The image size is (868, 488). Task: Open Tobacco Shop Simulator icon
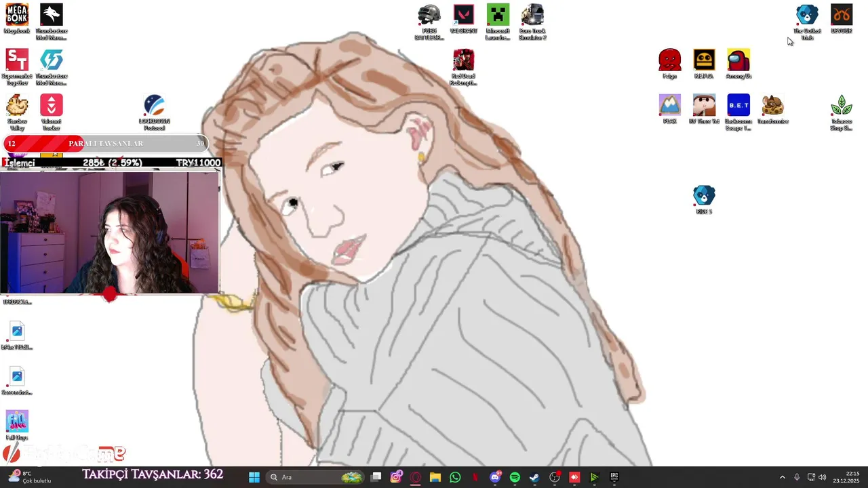[842, 113]
